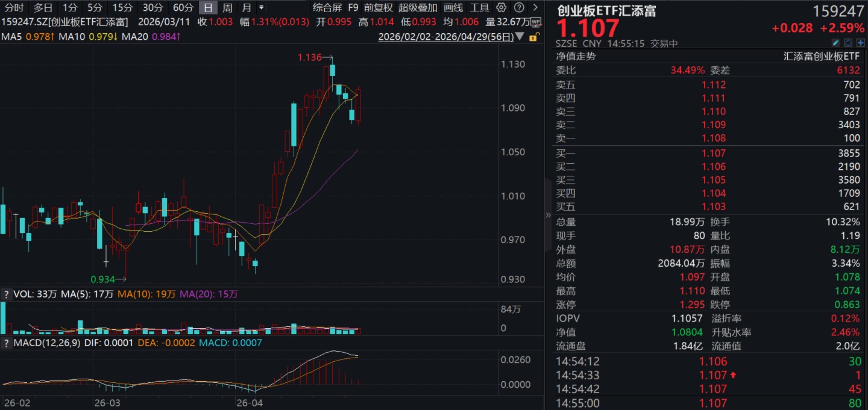The image size is (868, 410).
Task: Toggle the 超级叠加 overlay option
Action: click(x=418, y=8)
